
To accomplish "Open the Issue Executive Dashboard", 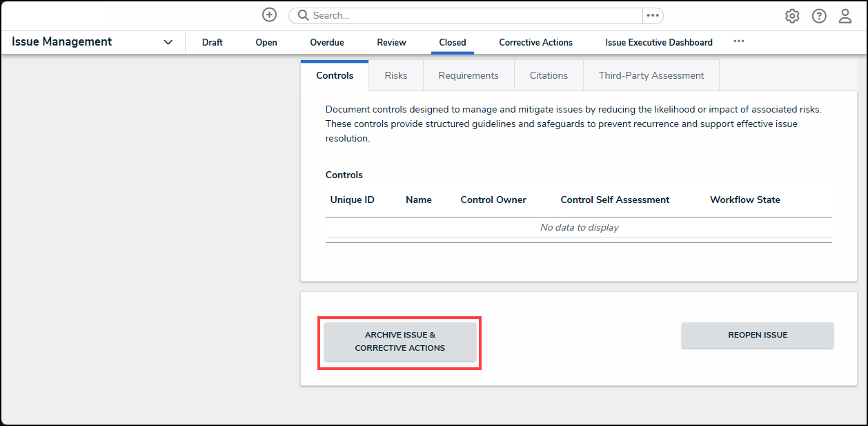I will (658, 42).
